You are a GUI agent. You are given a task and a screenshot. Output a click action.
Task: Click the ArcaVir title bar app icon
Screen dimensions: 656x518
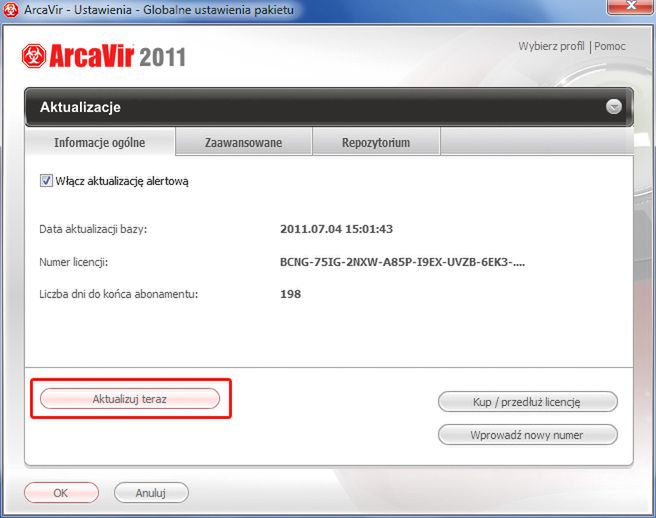[x=10, y=10]
